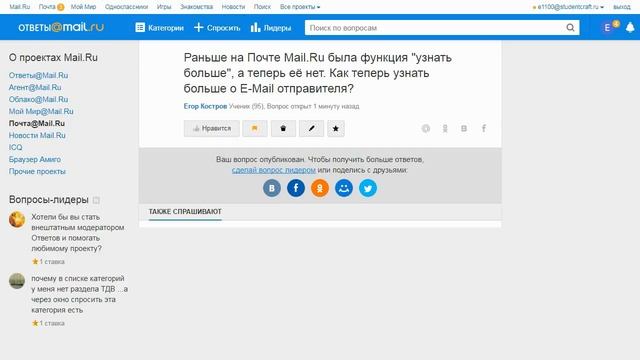Open Новости in top portal bar
The image size is (640, 360).
click(233, 7)
